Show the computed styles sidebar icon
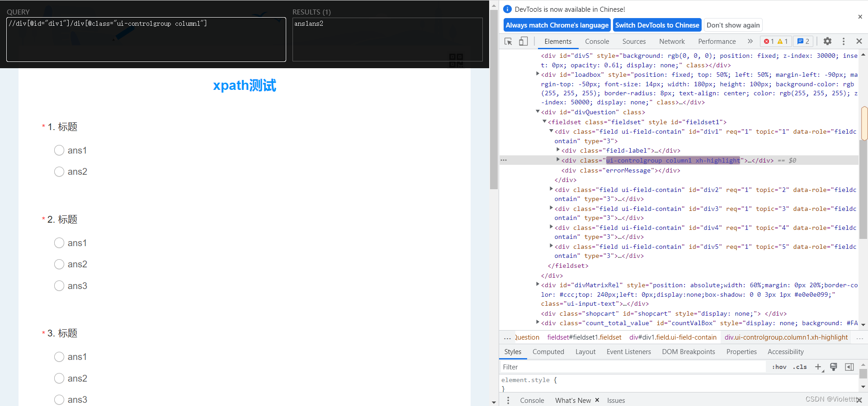The image size is (868, 406). coord(849,367)
